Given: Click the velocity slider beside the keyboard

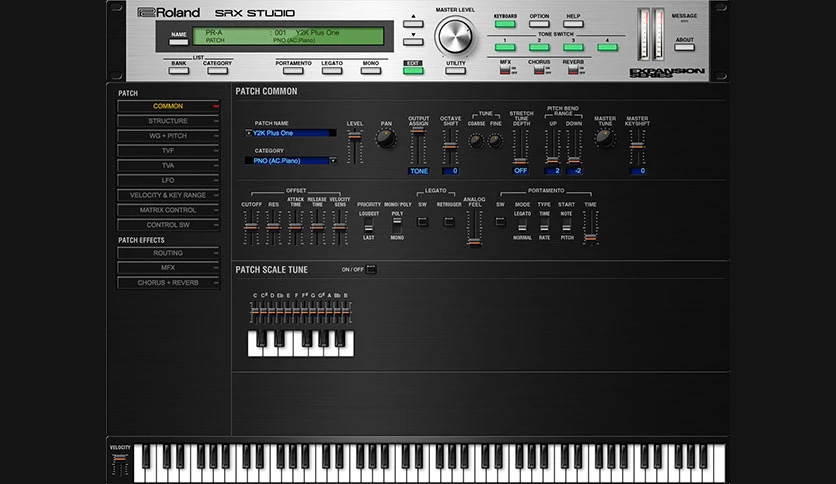Looking at the screenshot, I should (x=120, y=463).
